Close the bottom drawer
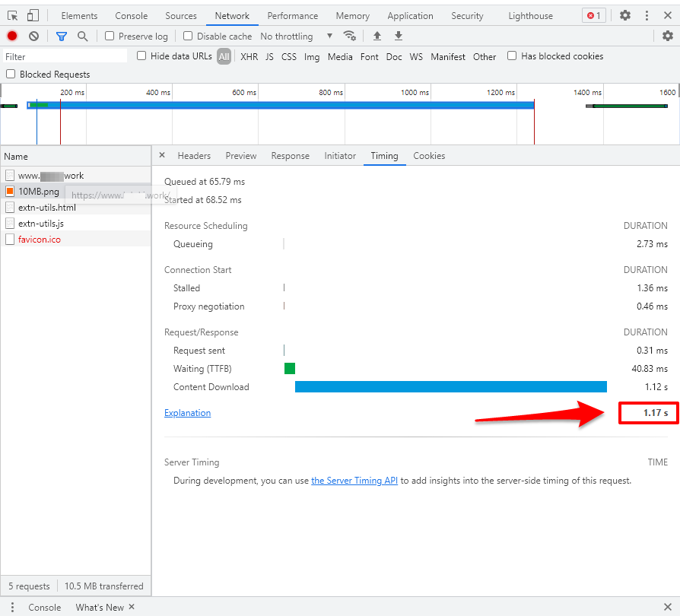Viewport: 680px width, 616px height. click(x=668, y=606)
